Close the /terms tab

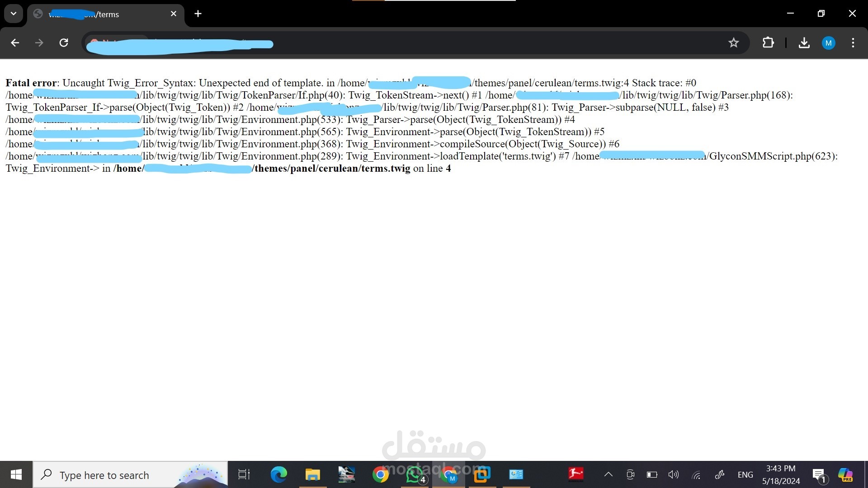[x=174, y=14]
